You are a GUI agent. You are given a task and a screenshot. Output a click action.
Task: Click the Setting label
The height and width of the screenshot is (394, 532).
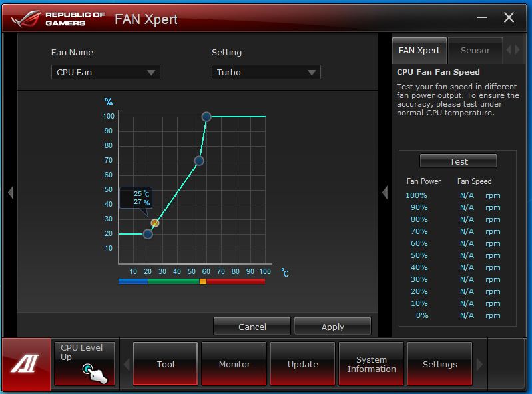[226, 52]
